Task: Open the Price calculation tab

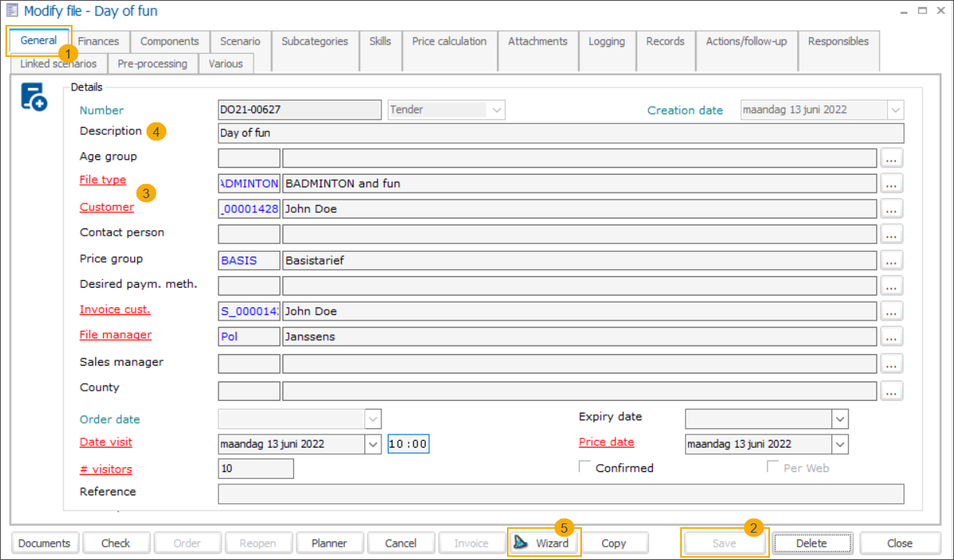Action: coord(449,41)
